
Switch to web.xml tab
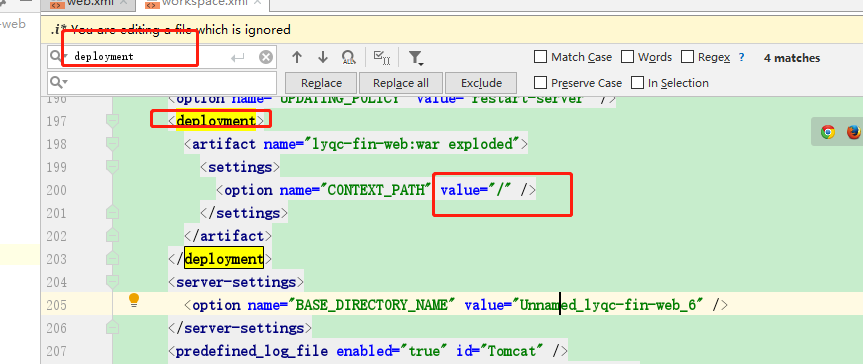coord(90,3)
